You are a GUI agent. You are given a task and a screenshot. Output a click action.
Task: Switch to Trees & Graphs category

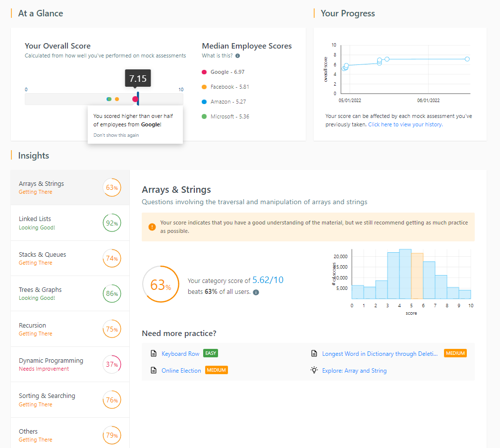point(70,293)
